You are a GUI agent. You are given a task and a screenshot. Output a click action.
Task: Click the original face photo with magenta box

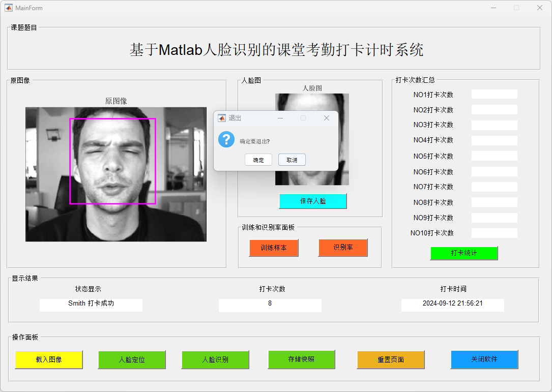(x=116, y=174)
